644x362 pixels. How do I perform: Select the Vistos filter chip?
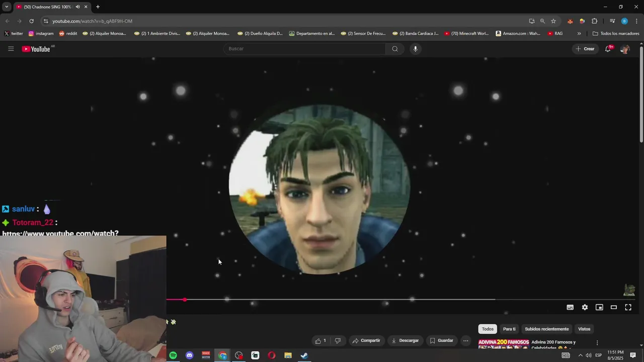click(584, 329)
